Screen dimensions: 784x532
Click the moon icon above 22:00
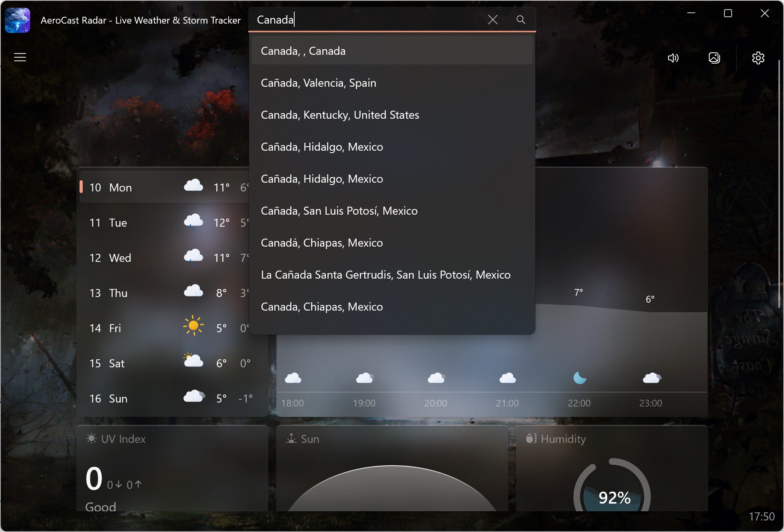point(579,377)
